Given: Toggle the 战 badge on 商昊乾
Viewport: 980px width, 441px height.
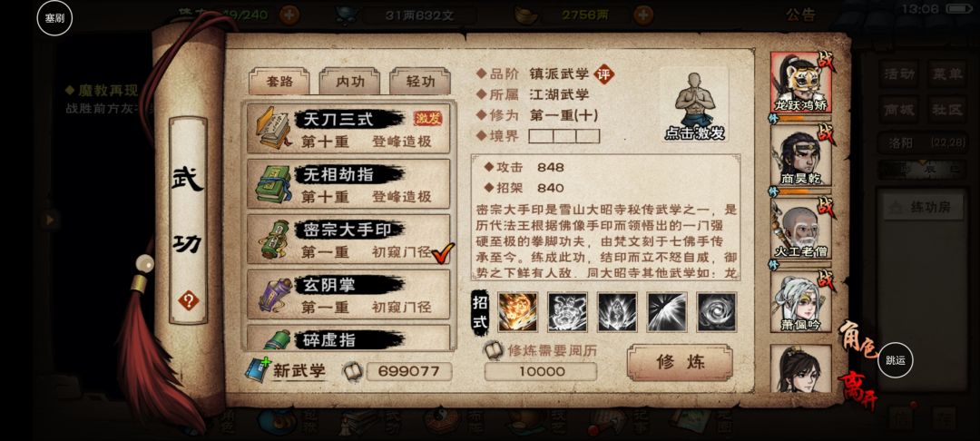Looking at the screenshot, I should (x=827, y=133).
